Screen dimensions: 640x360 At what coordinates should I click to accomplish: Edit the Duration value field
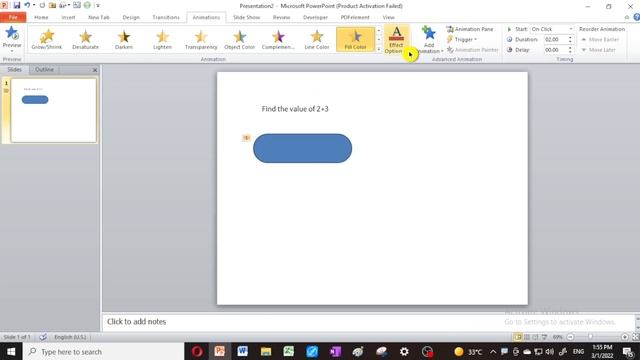pos(555,39)
